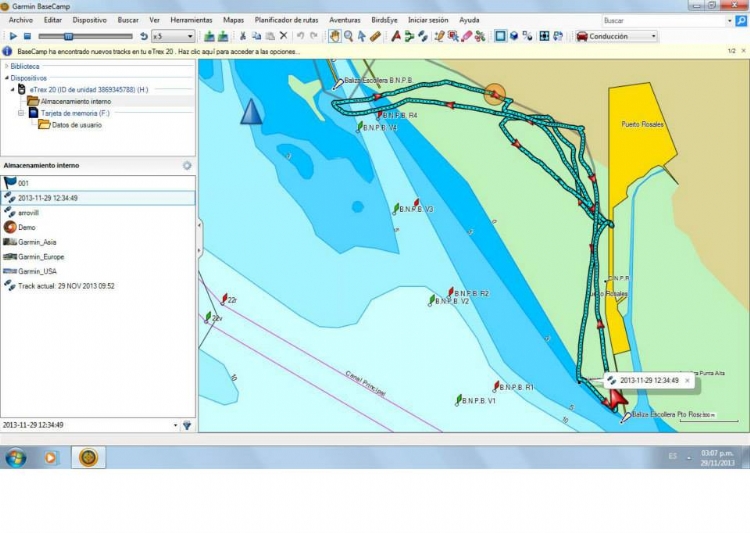750x533 pixels.
Task: Open the Mapas menu
Action: click(233, 20)
